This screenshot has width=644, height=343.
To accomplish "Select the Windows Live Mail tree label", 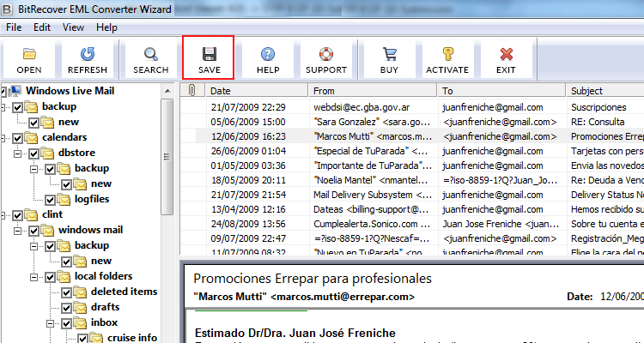I will tap(70, 91).
